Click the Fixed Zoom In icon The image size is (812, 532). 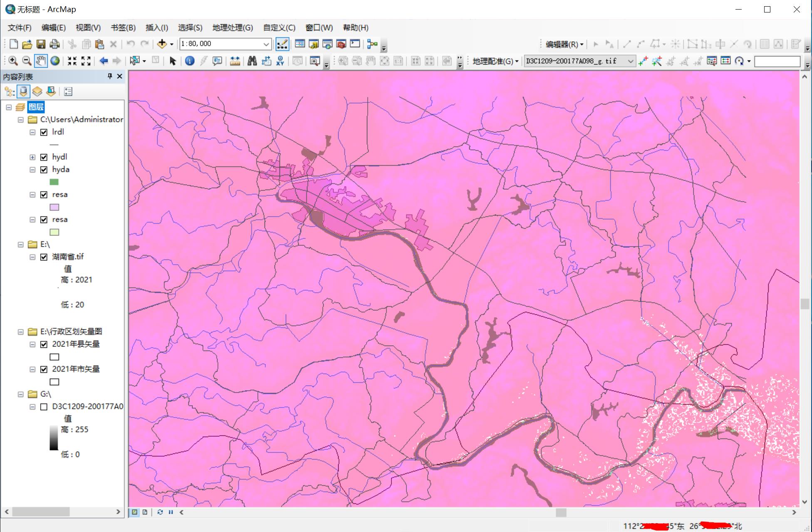point(72,61)
